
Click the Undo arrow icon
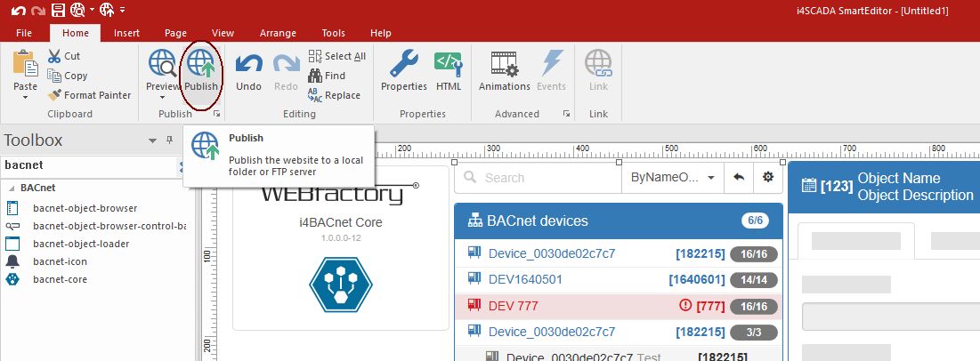[x=248, y=67]
